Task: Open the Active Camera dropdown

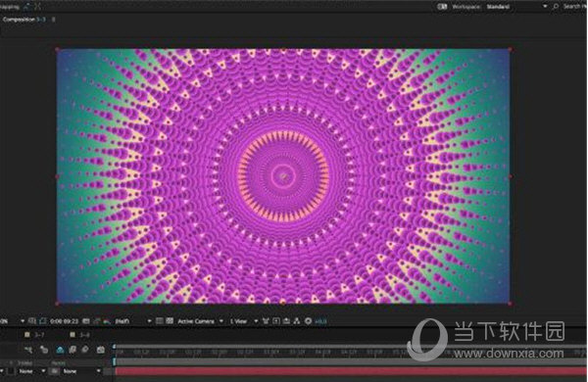Action: [200, 321]
